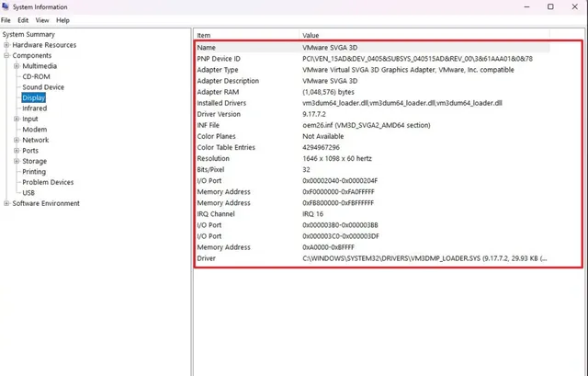
Task: Select the Installed Drivers row
Action: 372,103
